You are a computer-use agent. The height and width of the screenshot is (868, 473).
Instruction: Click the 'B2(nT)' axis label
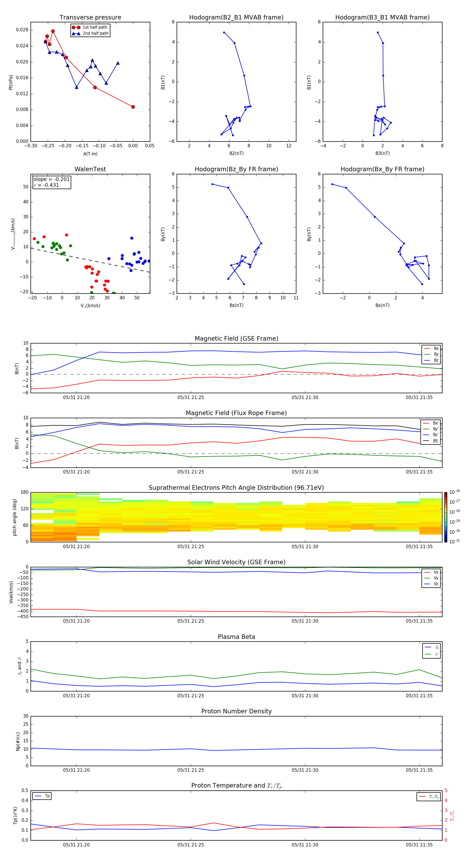(x=236, y=153)
